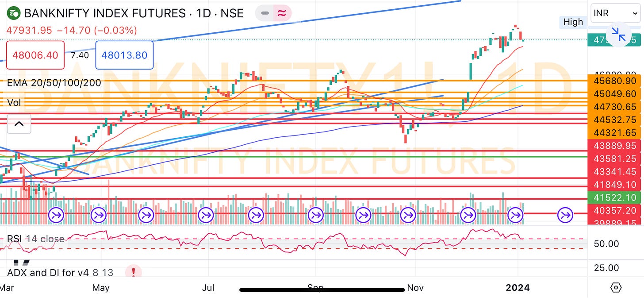This screenshot has width=644, height=298.
Task: Select the orange price label 44532.75
Action: click(615, 120)
